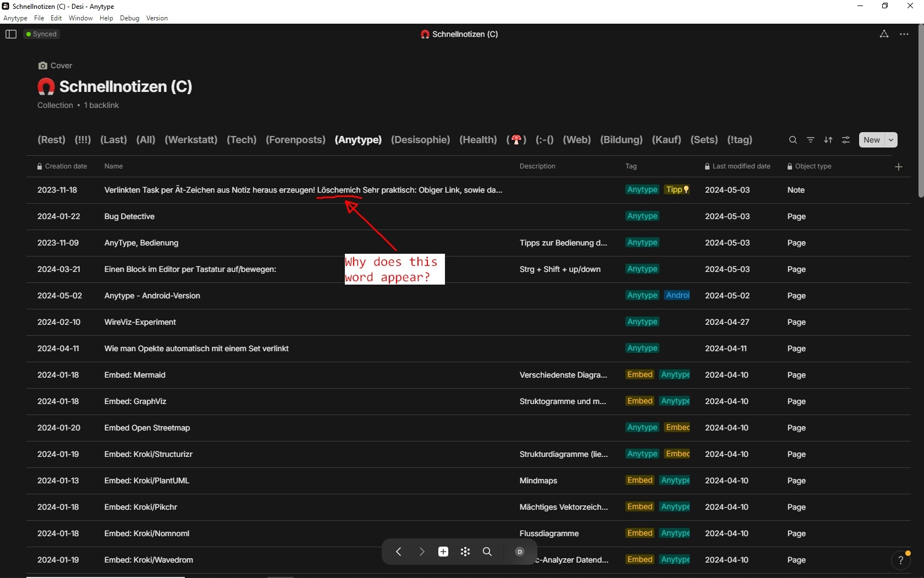Click the Name column header
The width and height of the screenshot is (924, 578).
(x=113, y=166)
